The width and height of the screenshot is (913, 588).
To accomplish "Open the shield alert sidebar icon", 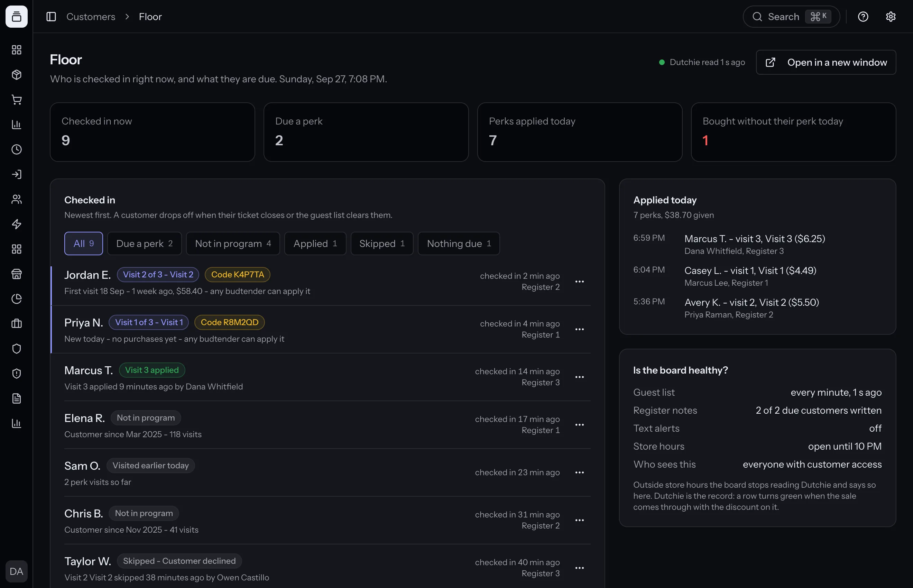I will coord(16,374).
